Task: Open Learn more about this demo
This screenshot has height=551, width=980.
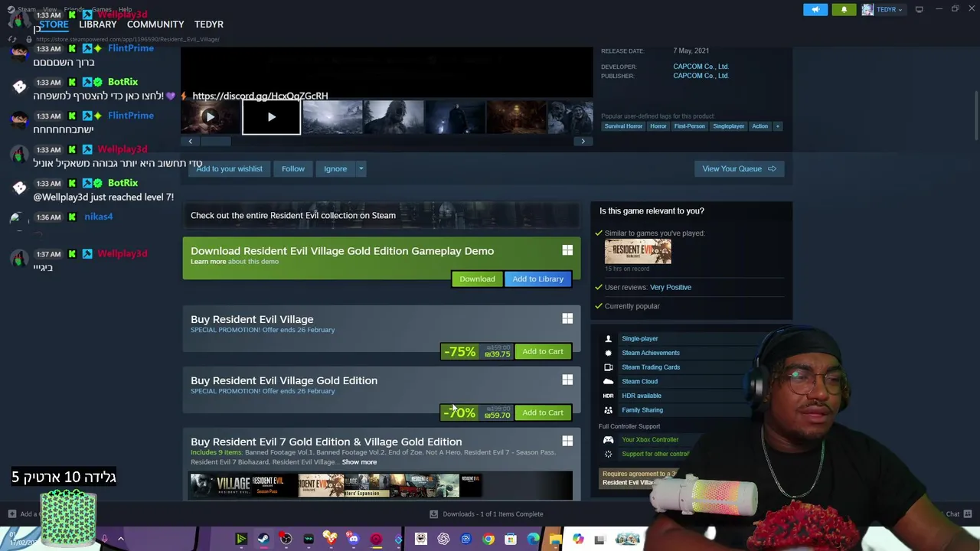Action: 208,262
